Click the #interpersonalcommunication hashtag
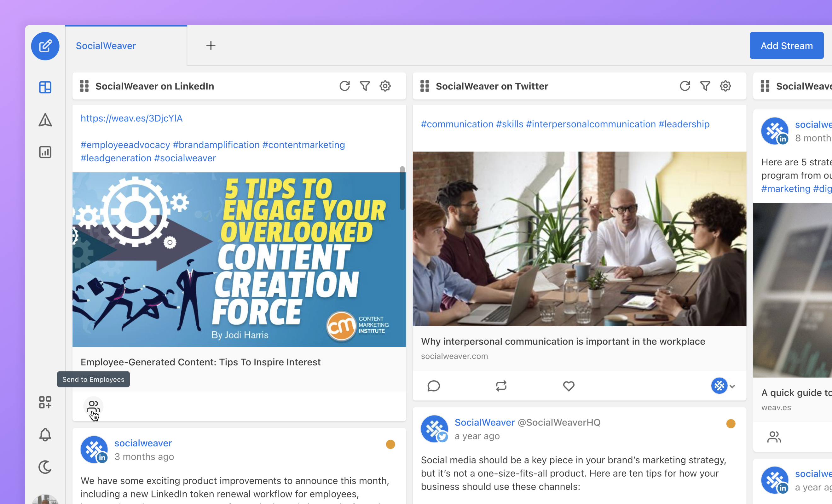832x504 pixels. pos(591,124)
